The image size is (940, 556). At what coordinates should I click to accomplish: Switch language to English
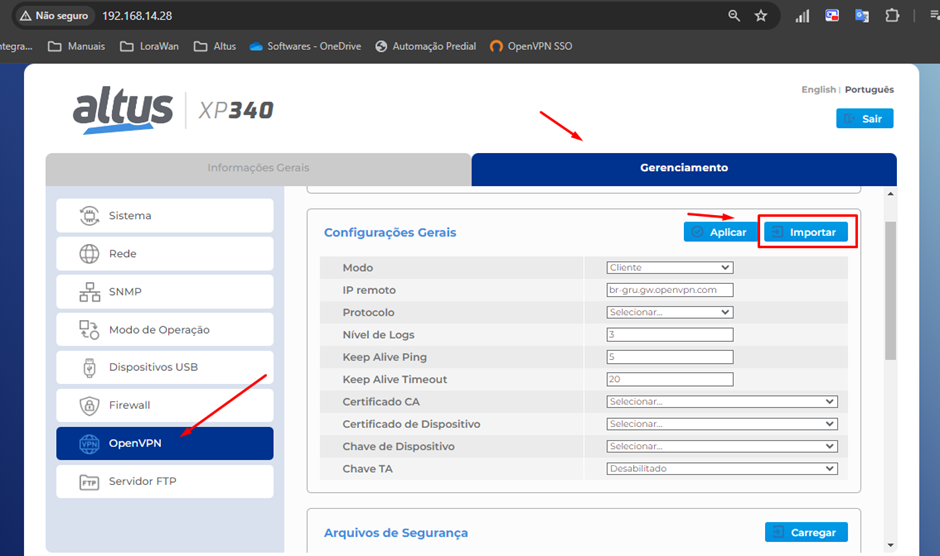[818, 90]
